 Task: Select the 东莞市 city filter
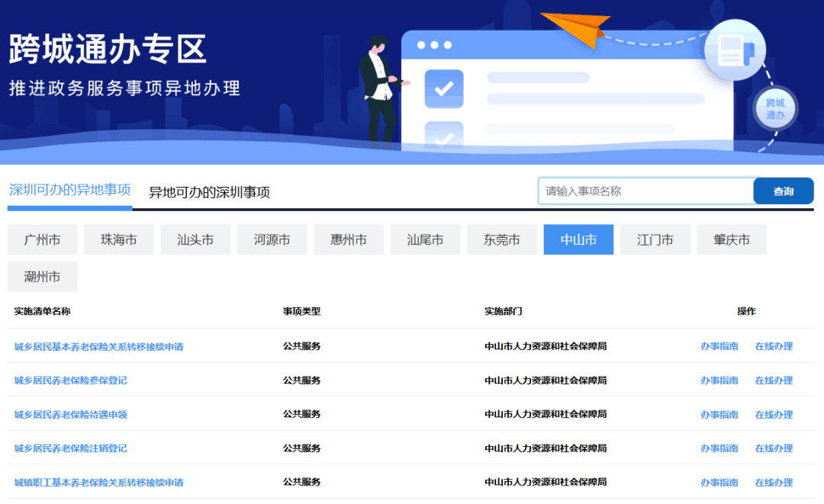pyautogui.click(x=501, y=239)
